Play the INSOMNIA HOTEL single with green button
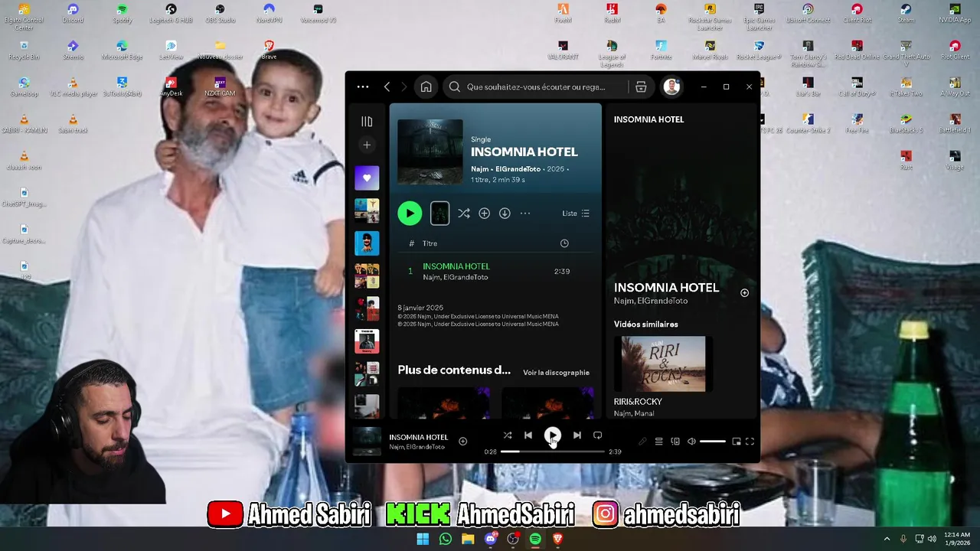980x551 pixels. pyautogui.click(x=410, y=214)
